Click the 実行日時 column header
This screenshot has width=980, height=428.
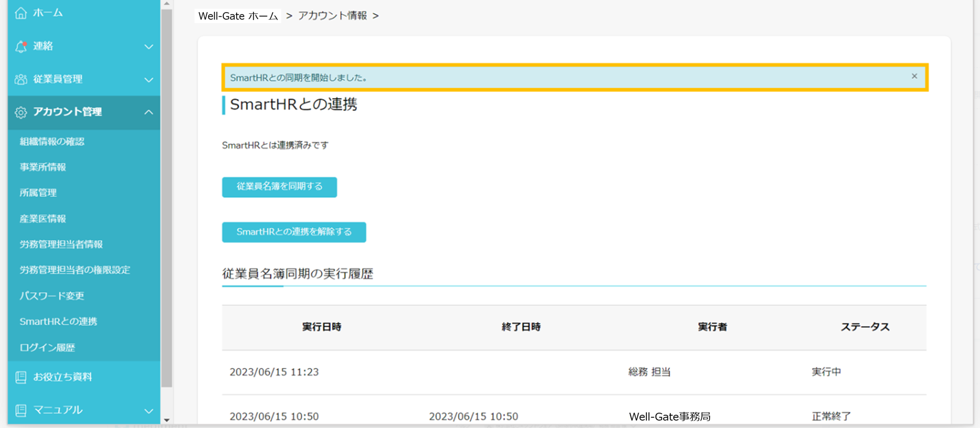click(x=321, y=327)
